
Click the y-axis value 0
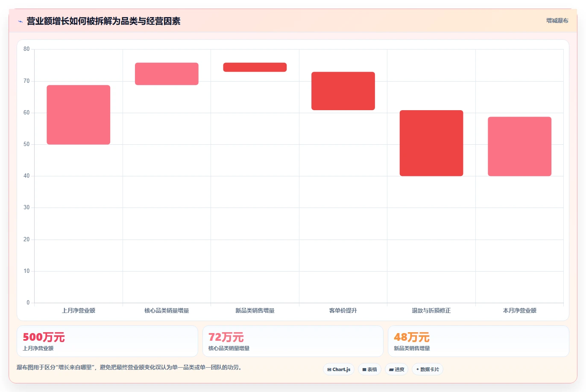pos(28,303)
